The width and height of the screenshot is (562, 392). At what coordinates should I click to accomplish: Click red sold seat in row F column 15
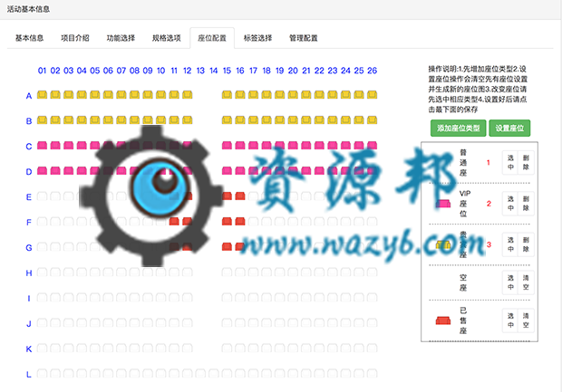pyautogui.click(x=227, y=222)
